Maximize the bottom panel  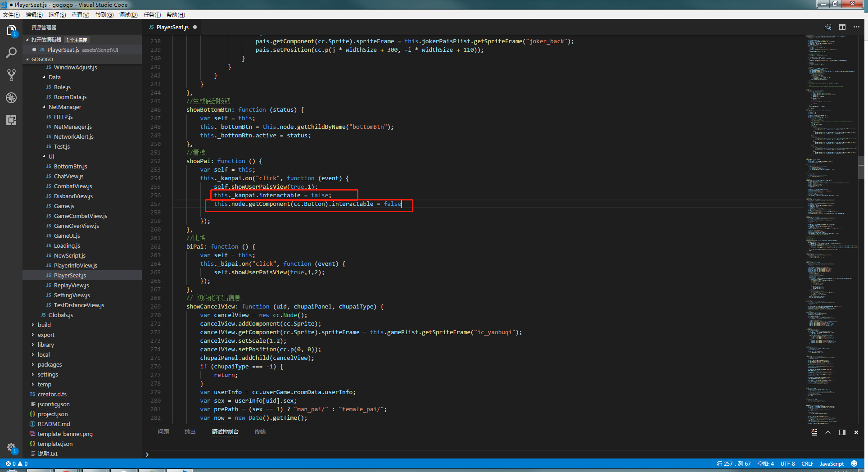point(828,432)
